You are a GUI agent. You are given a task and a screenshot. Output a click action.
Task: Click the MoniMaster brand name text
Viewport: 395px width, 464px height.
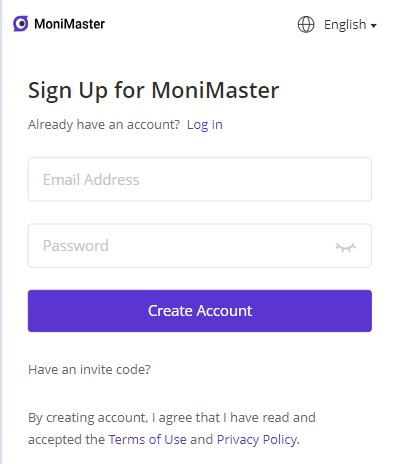(x=69, y=24)
